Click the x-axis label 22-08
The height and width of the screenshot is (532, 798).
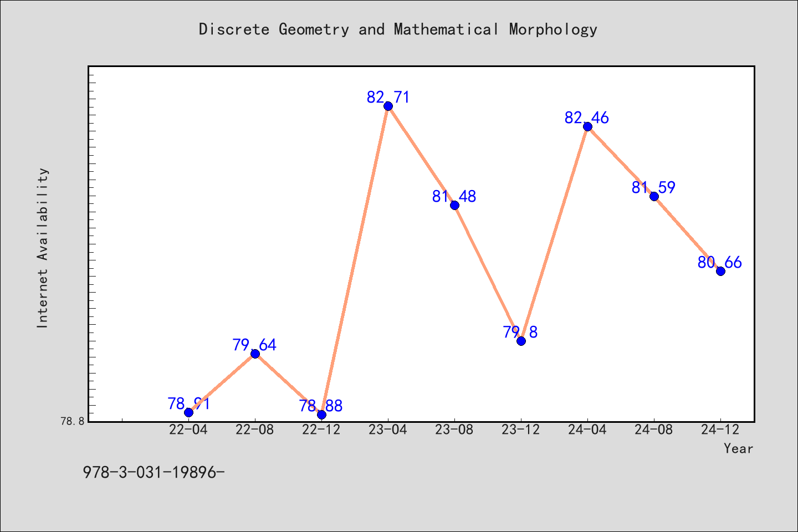[x=255, y=430]
